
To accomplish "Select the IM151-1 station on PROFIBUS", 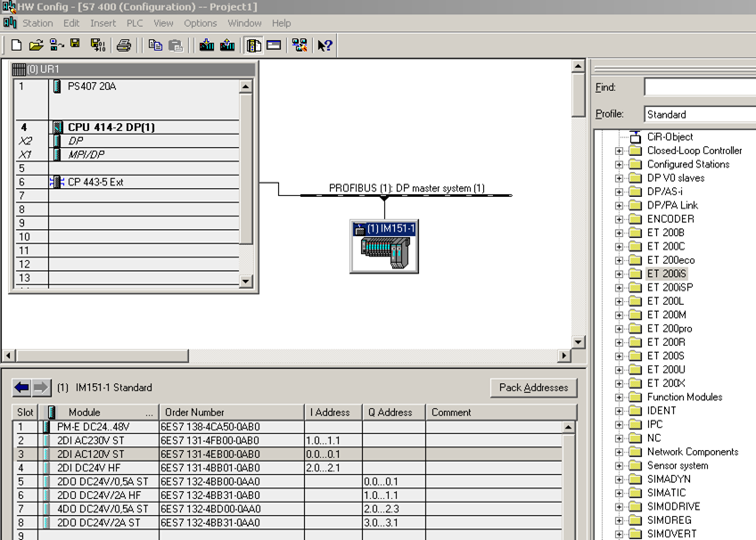I will 383,247.
